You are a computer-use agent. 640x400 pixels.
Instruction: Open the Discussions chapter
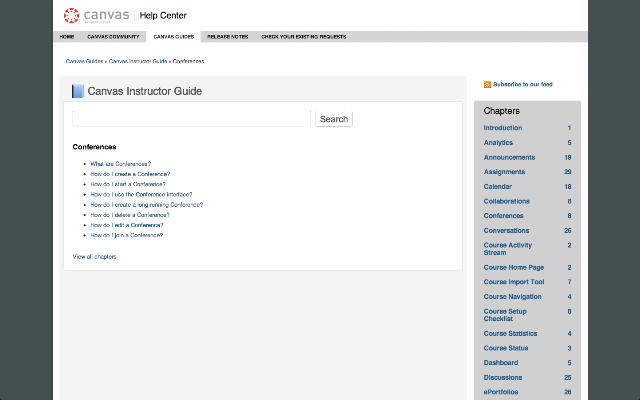point(503,378)
